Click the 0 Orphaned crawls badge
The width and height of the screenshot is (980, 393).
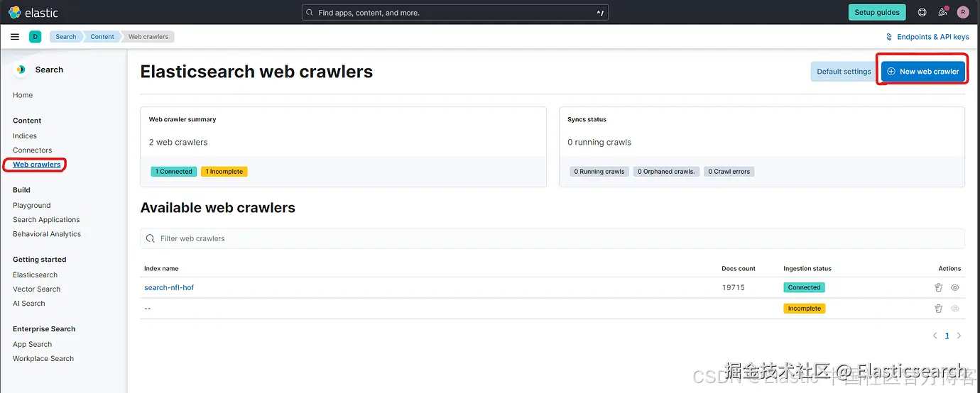666,172
